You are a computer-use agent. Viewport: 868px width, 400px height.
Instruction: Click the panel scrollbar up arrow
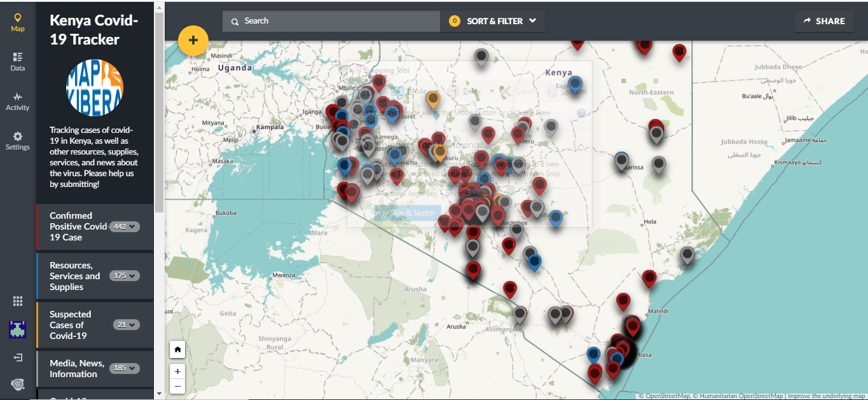(159, 6)
